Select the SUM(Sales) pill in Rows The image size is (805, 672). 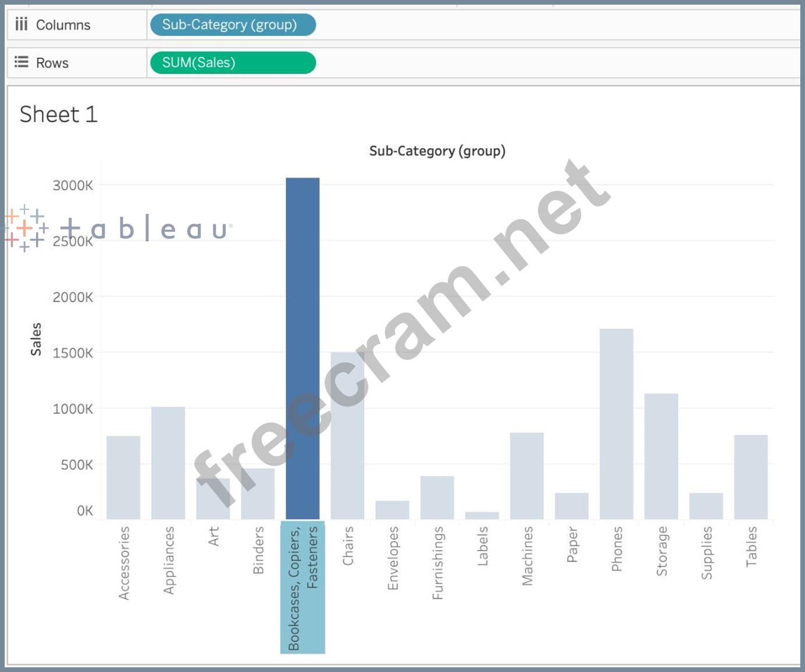point(233,63)
